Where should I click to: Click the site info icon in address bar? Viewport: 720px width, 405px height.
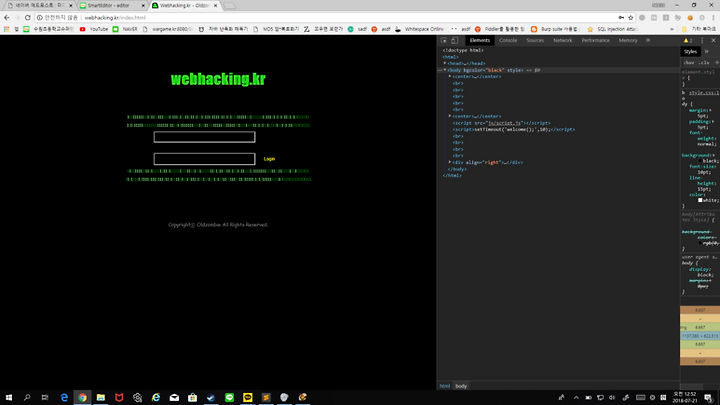pos(39,17)
